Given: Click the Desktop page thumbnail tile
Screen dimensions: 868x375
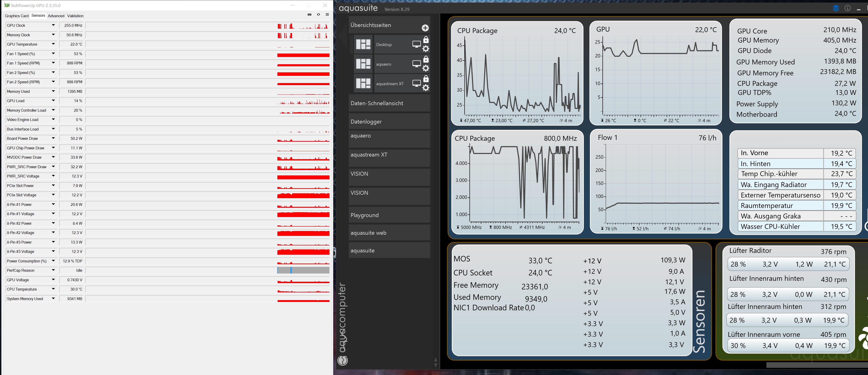Looking at the screenshot, I should click(363, 44).
